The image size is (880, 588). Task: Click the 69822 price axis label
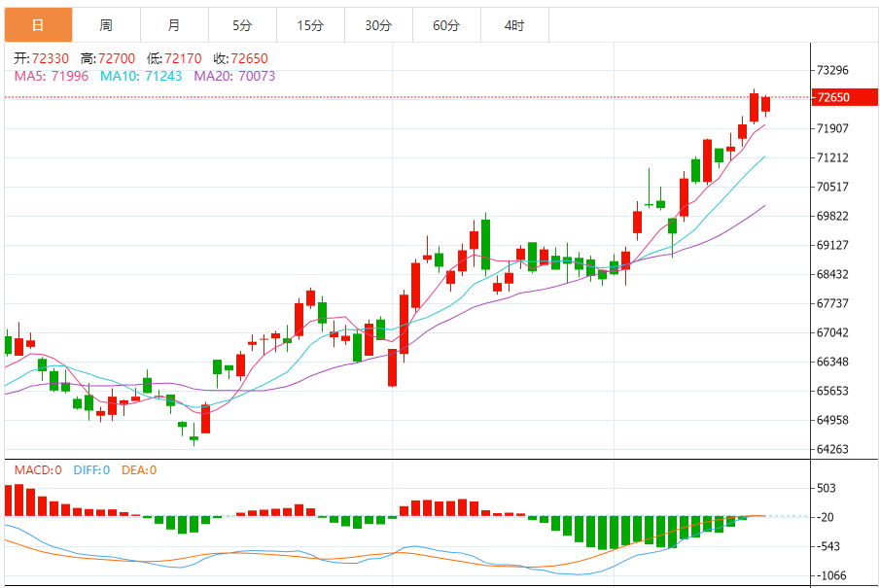tap(833, 216)
